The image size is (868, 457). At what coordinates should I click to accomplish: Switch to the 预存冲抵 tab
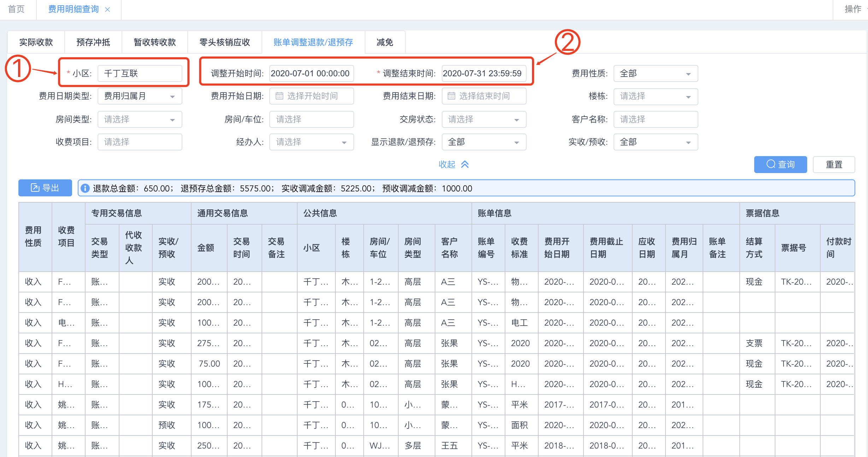click(93, 42)
